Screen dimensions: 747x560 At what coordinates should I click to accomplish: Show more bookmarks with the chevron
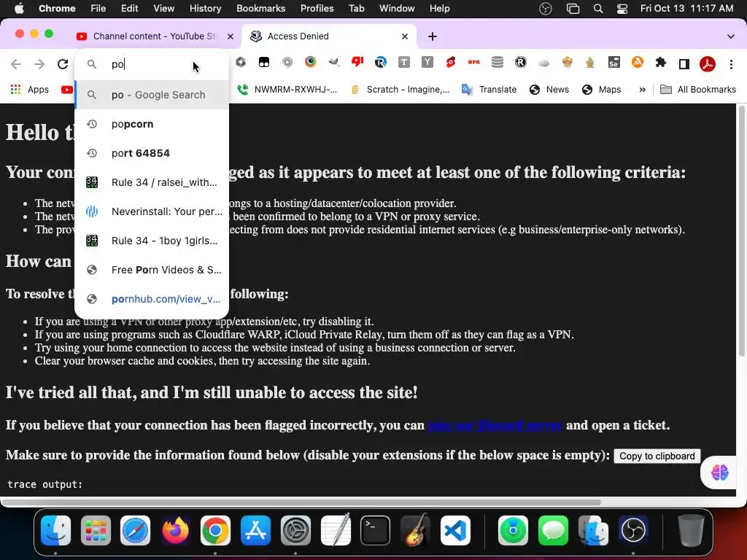[x=642, y=90]
